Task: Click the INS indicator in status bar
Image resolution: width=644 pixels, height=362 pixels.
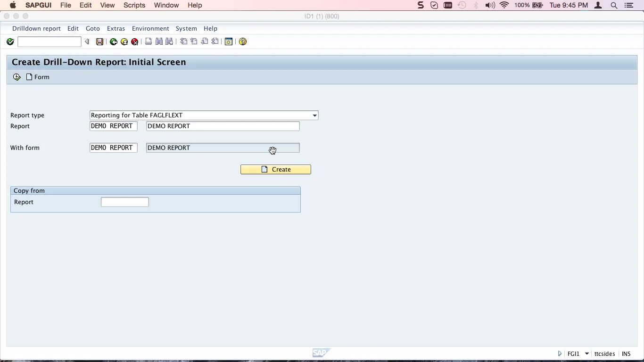Action: click(x=626, y=353)
